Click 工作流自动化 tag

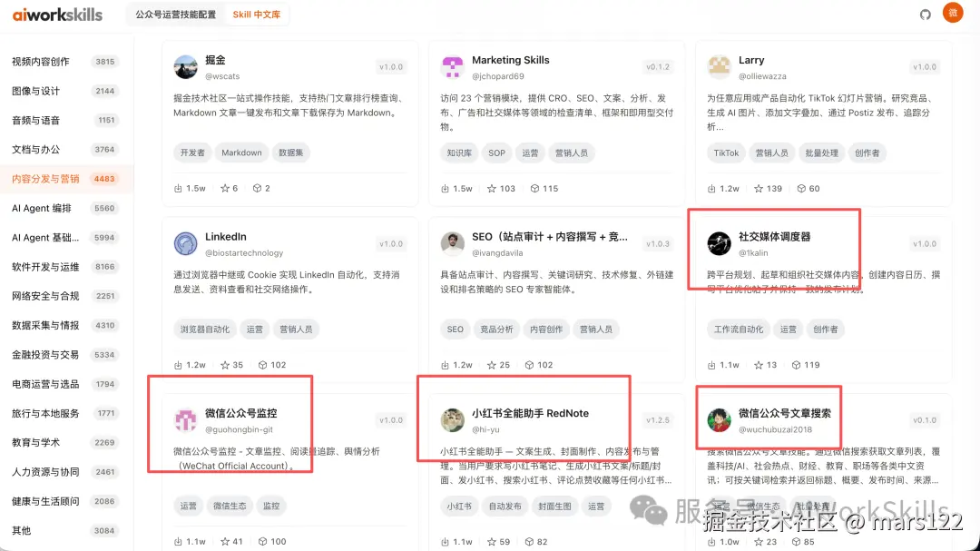click(x=739, y=329)
